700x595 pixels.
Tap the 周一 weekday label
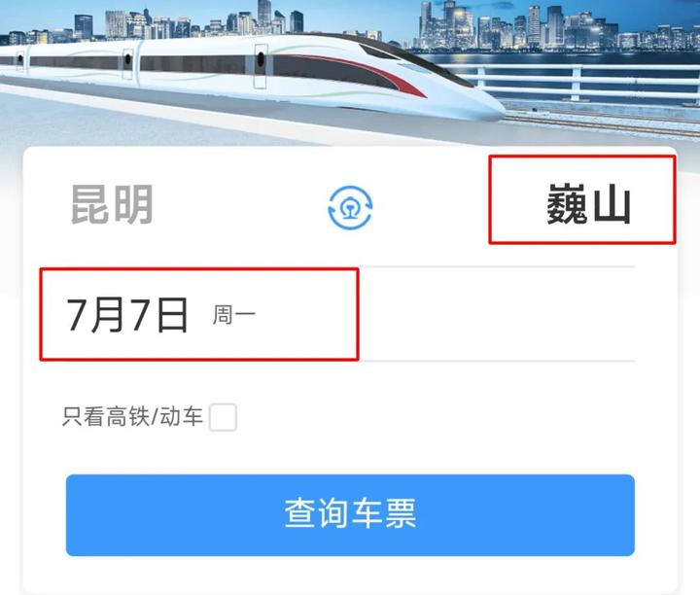pos(234,315)
